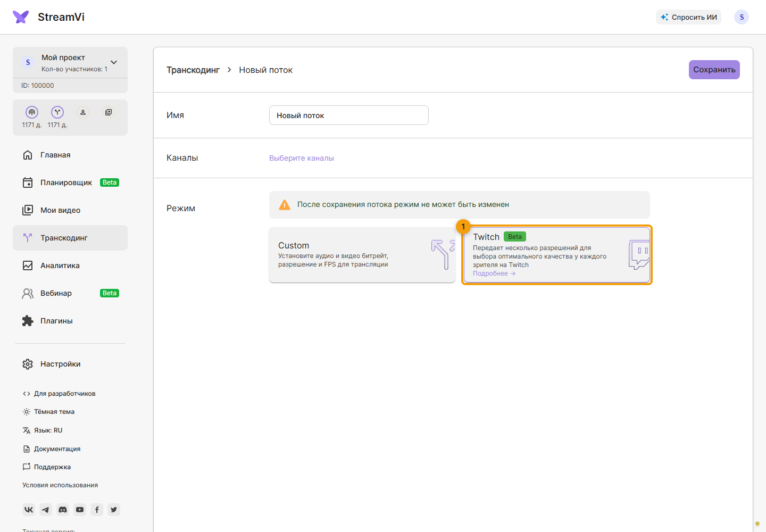Open Настройки in the sidebar
The height and width of the screenshot is (532, 766).
(x=70, y=364)
